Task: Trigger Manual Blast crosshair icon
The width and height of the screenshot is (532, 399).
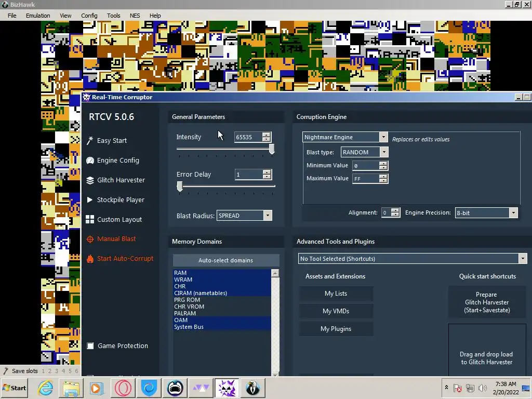Action: 90,239
